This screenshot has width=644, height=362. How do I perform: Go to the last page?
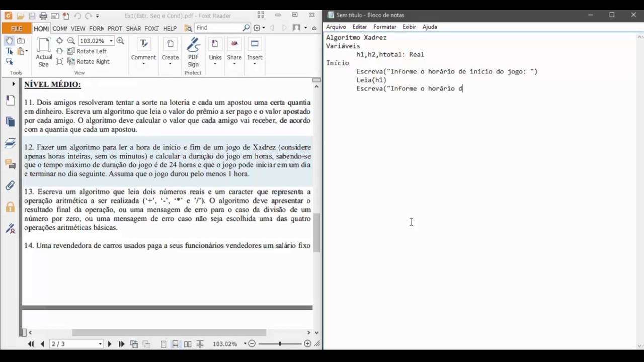(121, 344)
